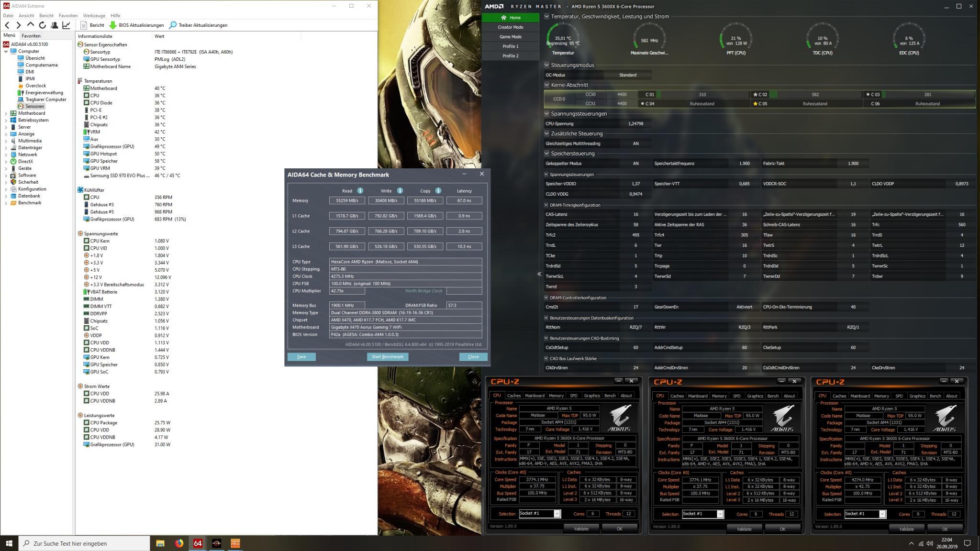The image size is (980, 551).
Task: Open Treiber Aktualisierungen in toolbar
Action: click(x=198, y=25)
